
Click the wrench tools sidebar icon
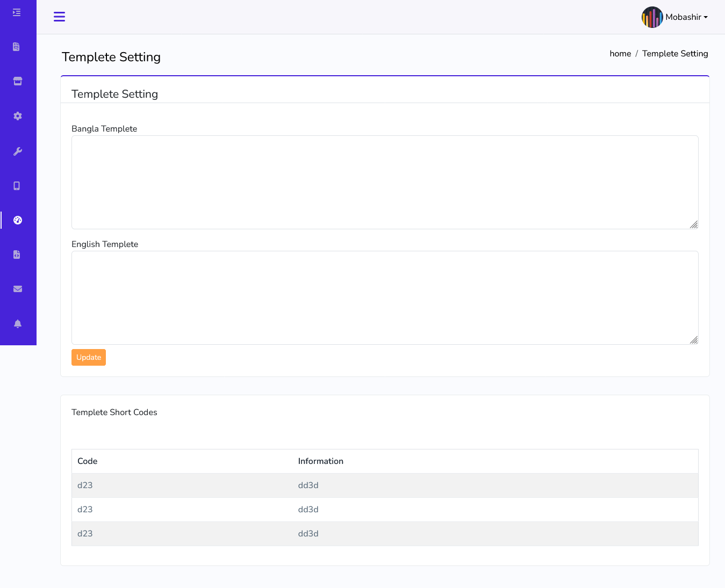tap(18, 151)
